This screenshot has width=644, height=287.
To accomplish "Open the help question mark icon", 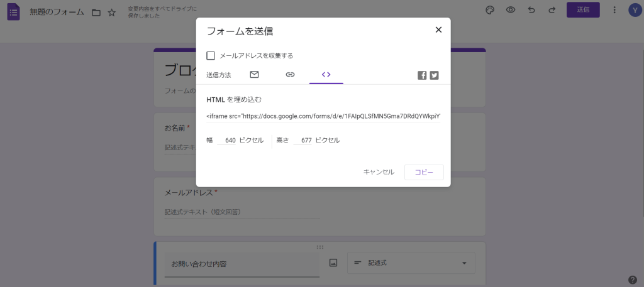I will coord(632,279).
